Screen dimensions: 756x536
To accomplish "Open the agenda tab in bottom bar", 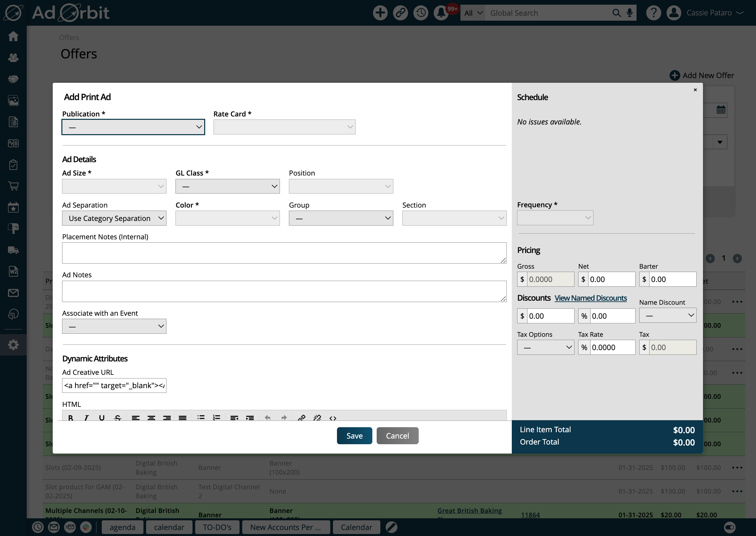I will tap(122, 527).
